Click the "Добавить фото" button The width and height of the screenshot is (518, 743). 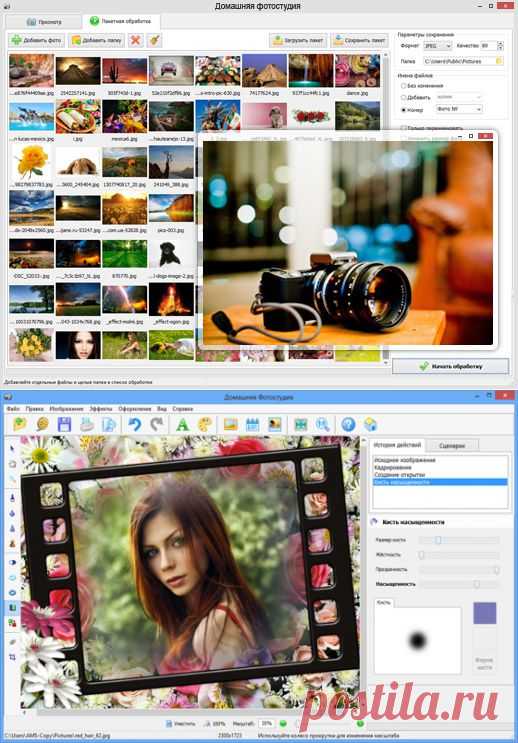36,40
